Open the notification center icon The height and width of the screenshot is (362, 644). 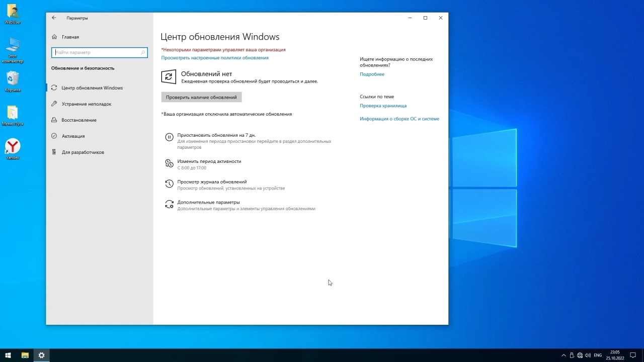(633, 355)
